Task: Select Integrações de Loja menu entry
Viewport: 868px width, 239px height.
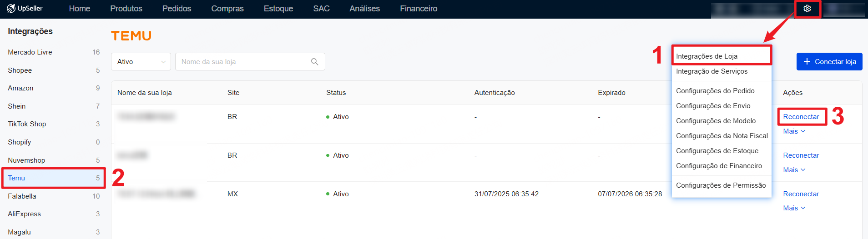Action: click(707, 56)
